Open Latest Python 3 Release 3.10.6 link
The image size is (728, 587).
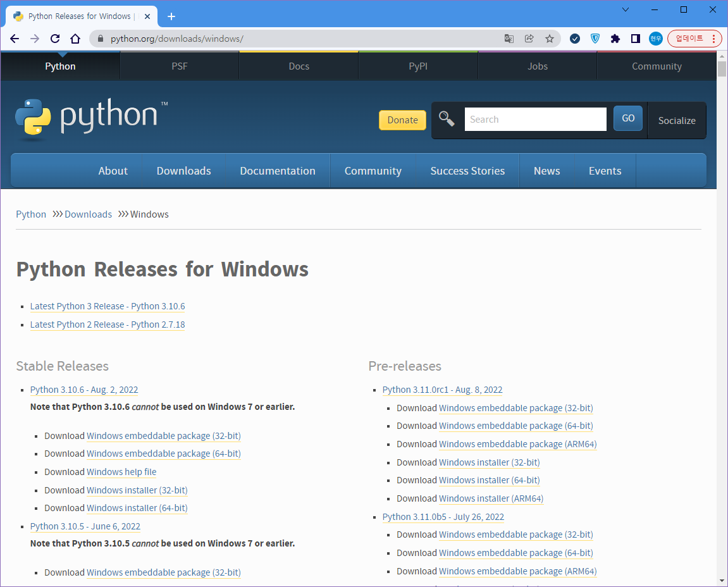(108, 306)
